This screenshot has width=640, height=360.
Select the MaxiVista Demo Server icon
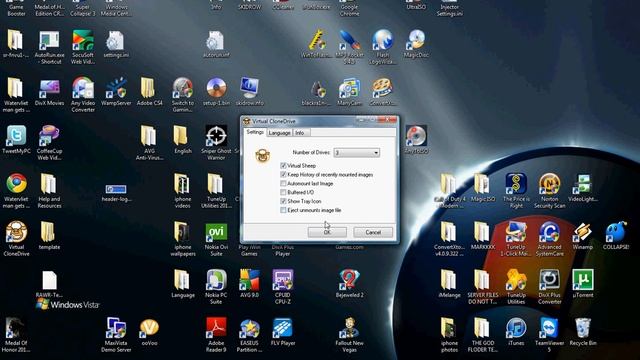click(x=116, y=335)
